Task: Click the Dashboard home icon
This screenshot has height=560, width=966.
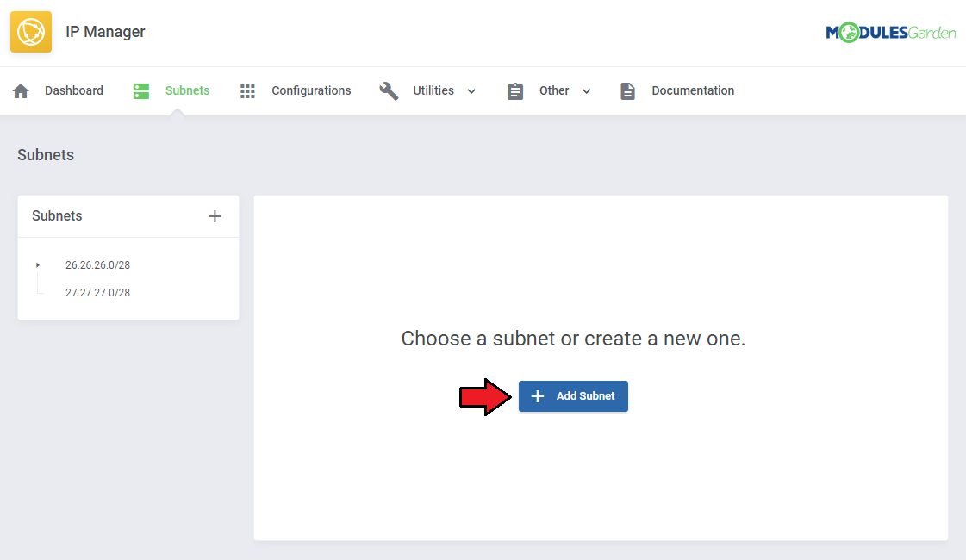Action: click(21, 91)
